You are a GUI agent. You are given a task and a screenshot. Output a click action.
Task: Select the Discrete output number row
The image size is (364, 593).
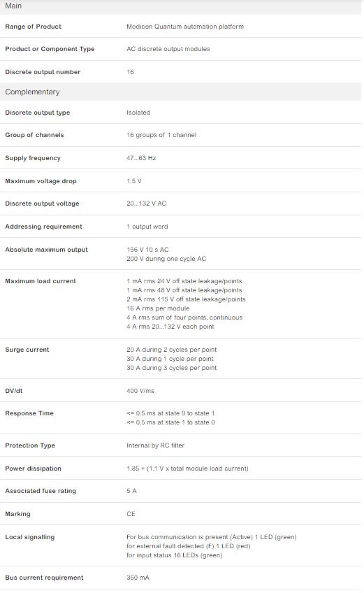coord(181,72)
